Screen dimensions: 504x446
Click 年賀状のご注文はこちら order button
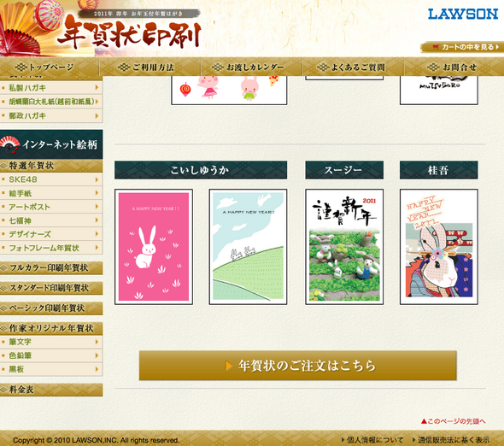[297, 366]
